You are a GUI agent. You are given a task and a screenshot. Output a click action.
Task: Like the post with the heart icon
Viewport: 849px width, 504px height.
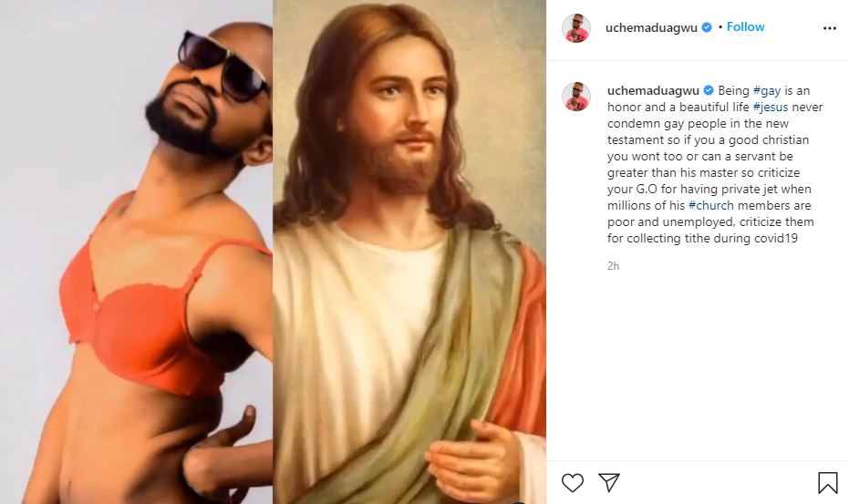[573, 481]
